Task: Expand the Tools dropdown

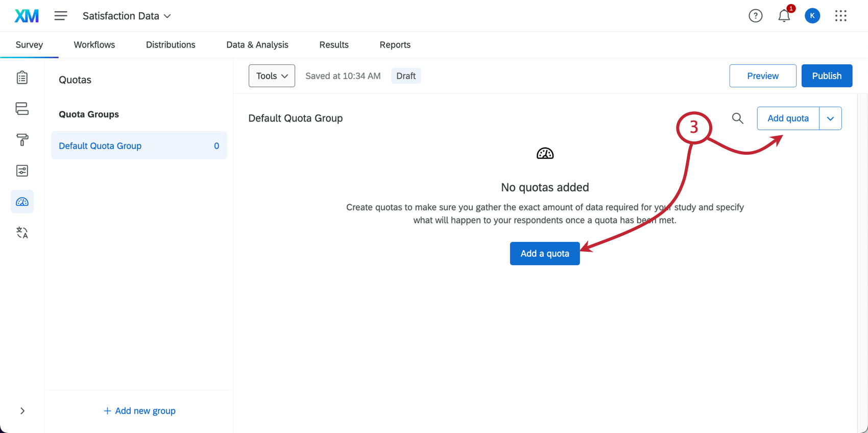Action: (x=272, y=76)
